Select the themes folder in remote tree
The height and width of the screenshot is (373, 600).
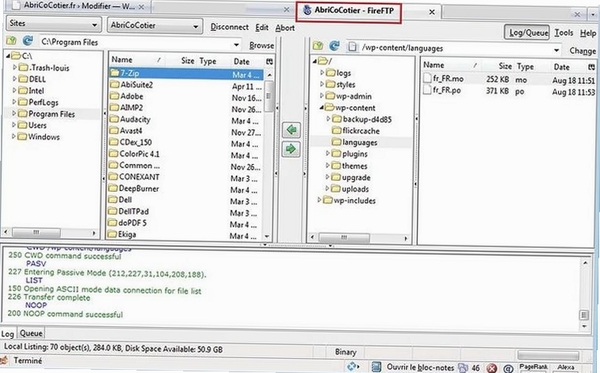[355, 166]
